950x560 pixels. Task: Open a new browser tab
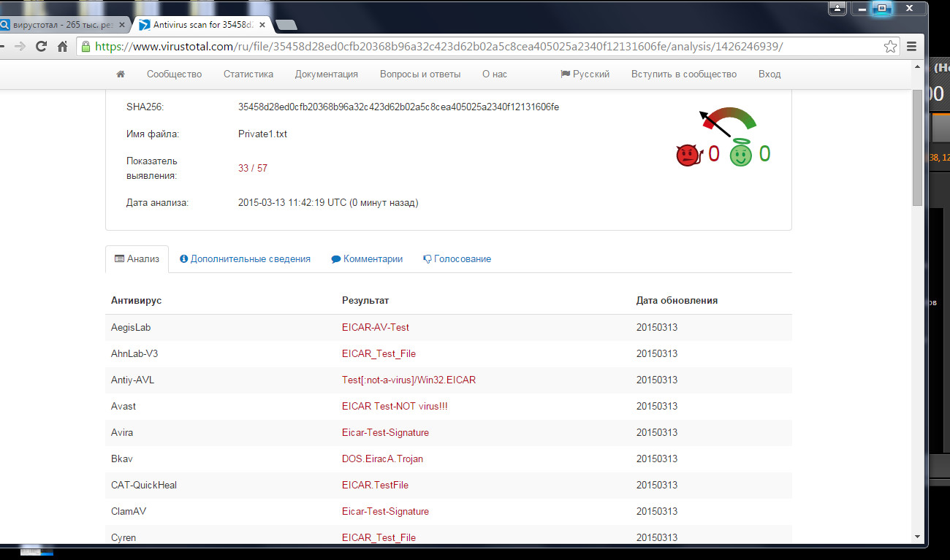click(x=286, y=26)
